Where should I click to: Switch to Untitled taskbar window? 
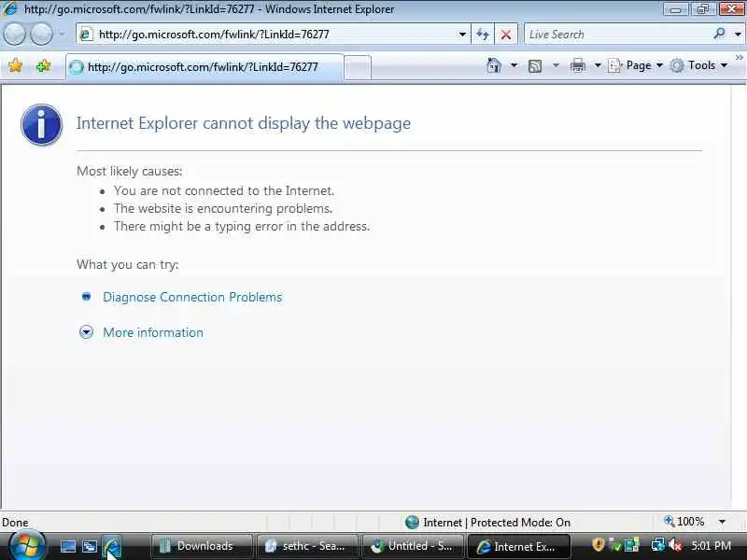pos(413,546)
